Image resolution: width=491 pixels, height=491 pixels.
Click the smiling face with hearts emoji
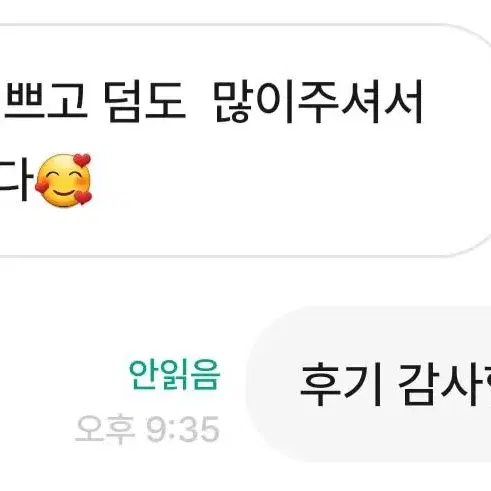tap(63, 180)
